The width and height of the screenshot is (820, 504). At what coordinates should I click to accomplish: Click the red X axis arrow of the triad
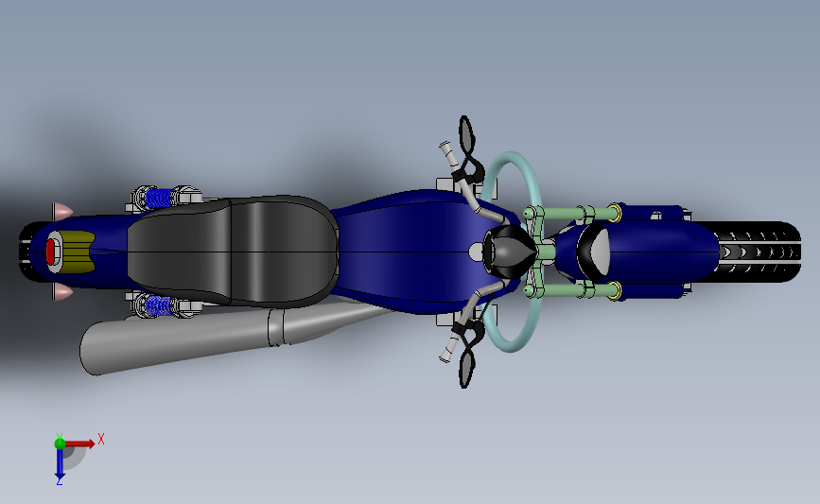[79, 443]
